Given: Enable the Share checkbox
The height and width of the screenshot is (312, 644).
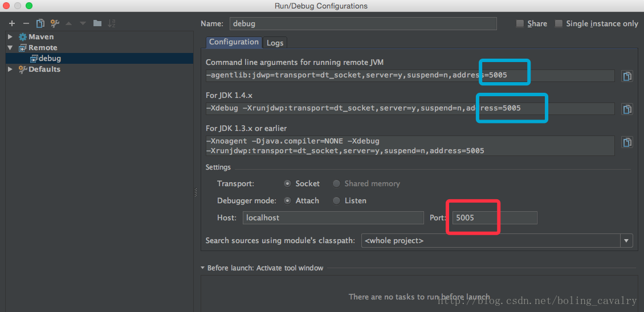Looking at the screenshot, I should click(520, 23).
